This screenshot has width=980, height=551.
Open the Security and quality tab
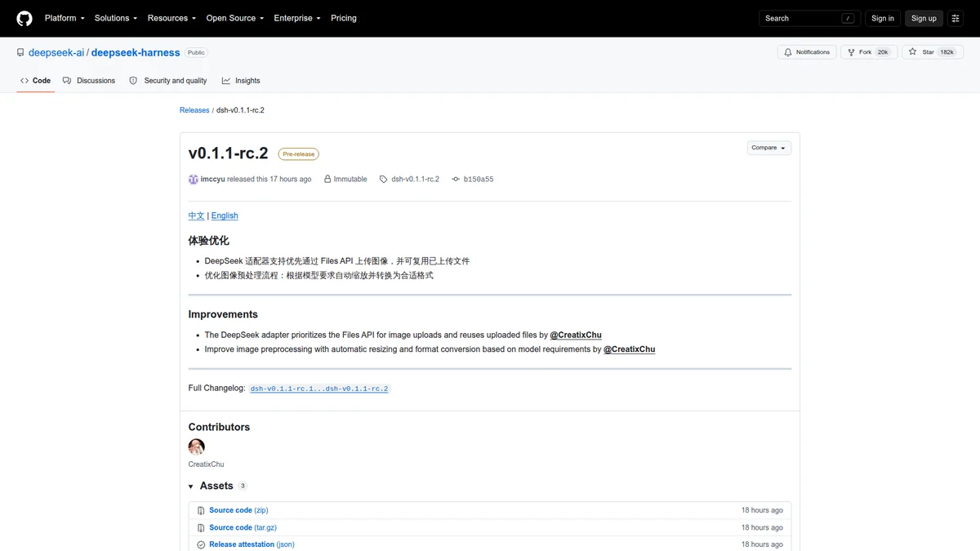[168, 81]
